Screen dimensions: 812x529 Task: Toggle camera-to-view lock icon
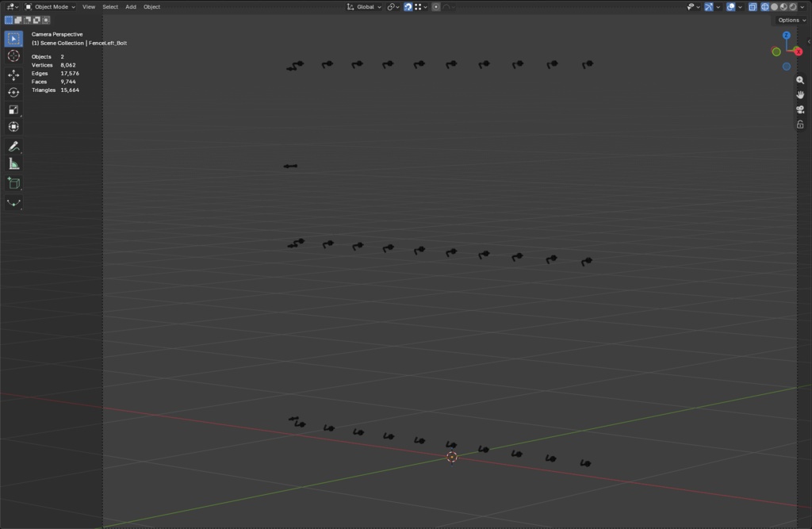(x=800, y=125)
